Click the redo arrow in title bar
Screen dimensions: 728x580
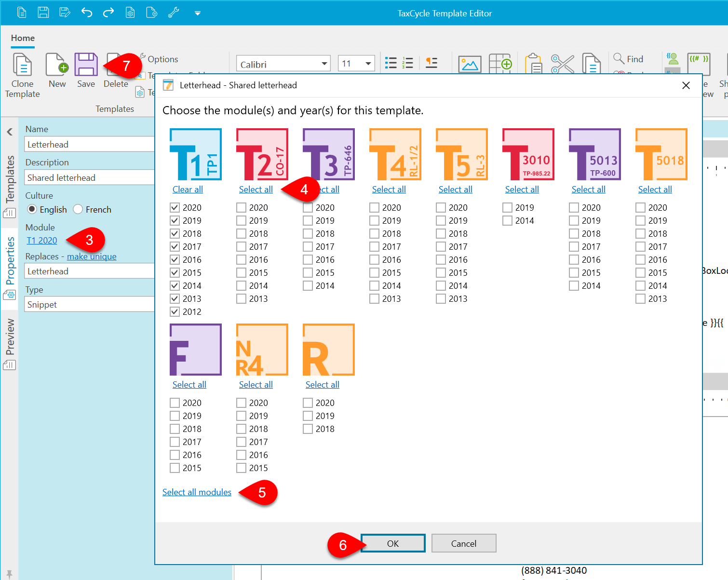coord(108,13)
